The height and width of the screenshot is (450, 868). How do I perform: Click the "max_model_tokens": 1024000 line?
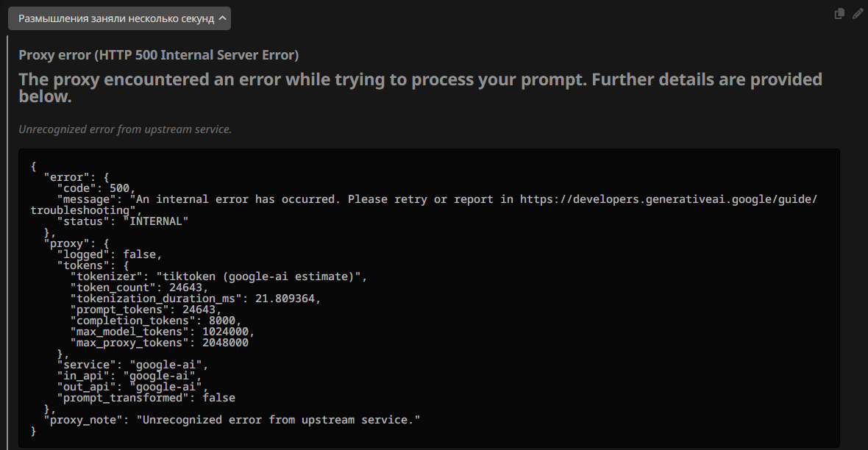163,332
